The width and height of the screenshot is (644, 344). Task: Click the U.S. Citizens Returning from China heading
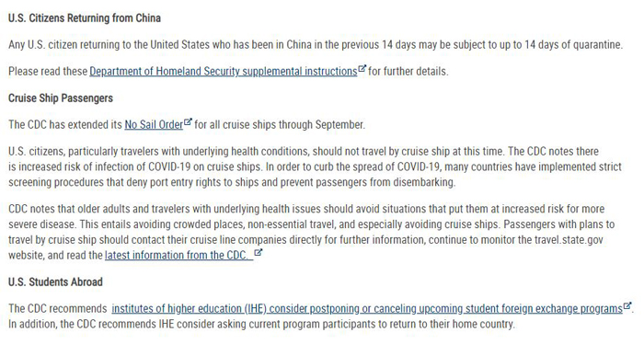click(x=85, y=18)
